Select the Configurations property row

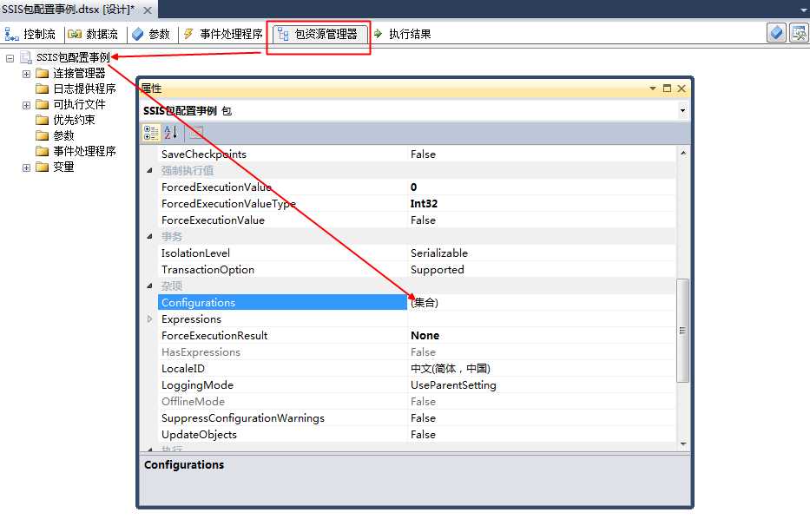pos(282,303)
